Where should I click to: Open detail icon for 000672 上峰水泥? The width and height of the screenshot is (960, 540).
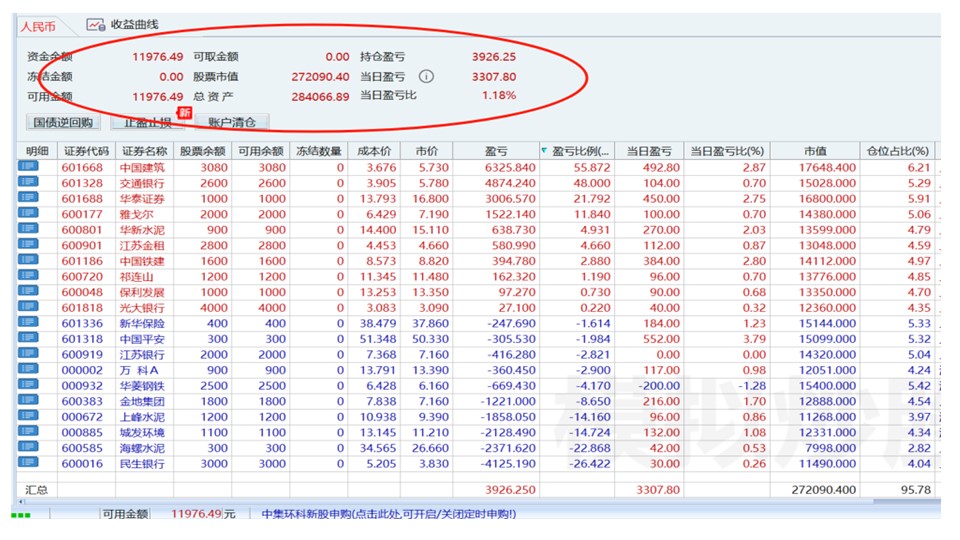click(29, 416)
